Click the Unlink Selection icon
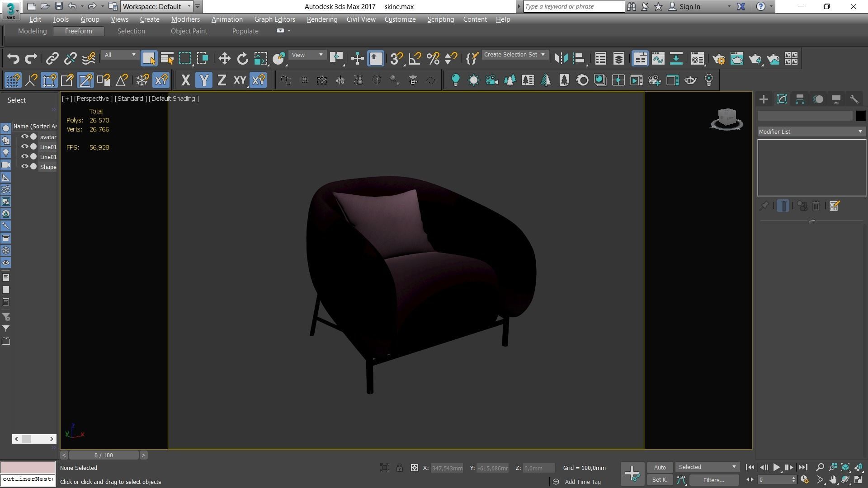This screenshot has height=488, width=868. click(70, 59)
